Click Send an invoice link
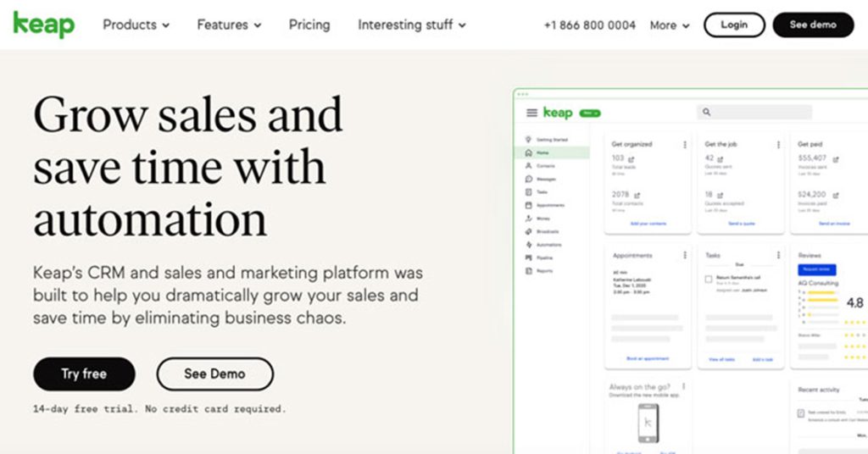Viewport: 868px width, 454px height. coord(834,224)
